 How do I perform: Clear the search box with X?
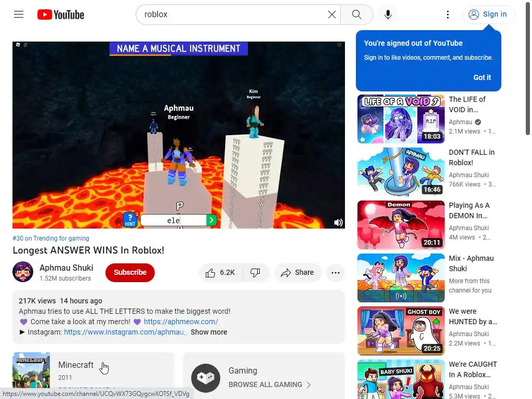point(332,15)
